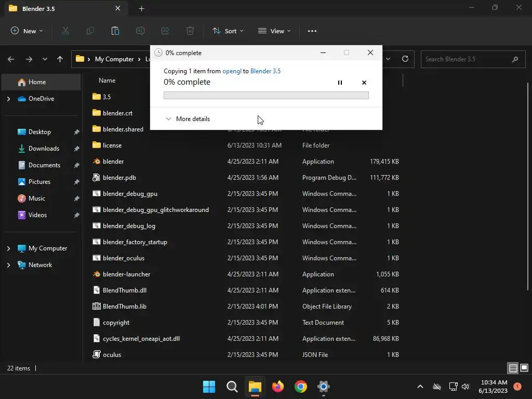
Task: Cancel the copy with the small X
Action: (x=364, y=83)
